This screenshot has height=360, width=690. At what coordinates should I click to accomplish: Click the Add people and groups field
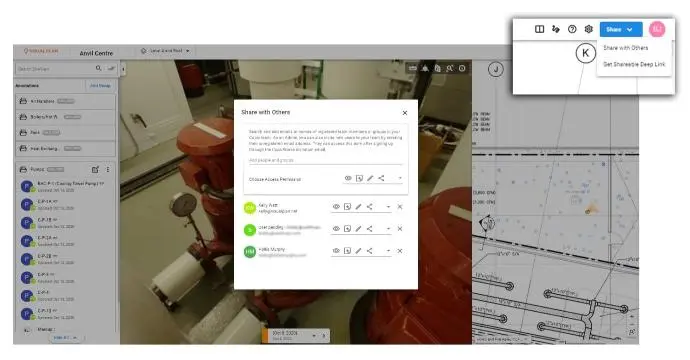tap(325, 160)
